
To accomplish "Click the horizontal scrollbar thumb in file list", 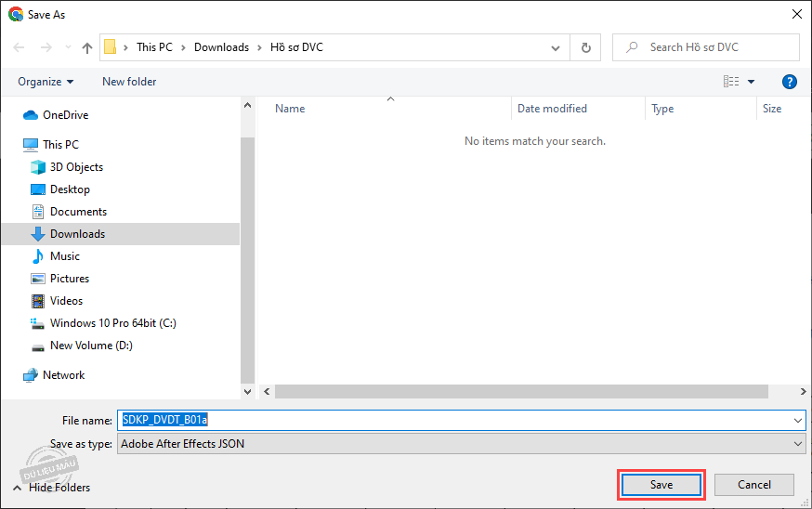I will (521, 391).
